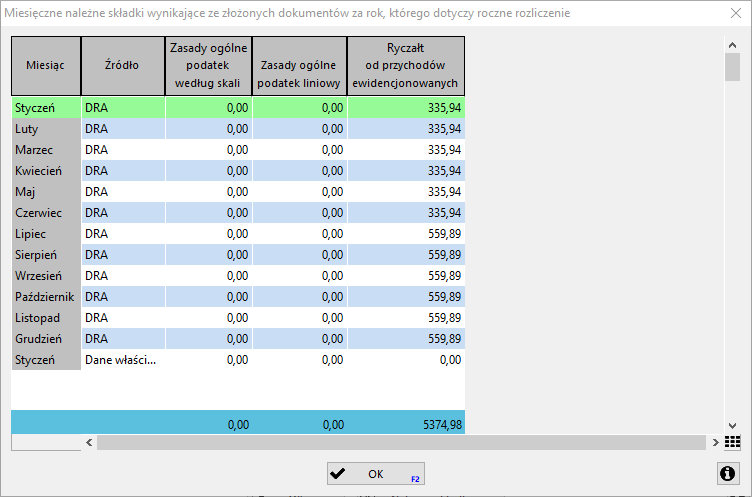The width and height of the screenshot is (752, 497).
Task: Open the info icon in bottom corner
Action: [x=728, y=473]
